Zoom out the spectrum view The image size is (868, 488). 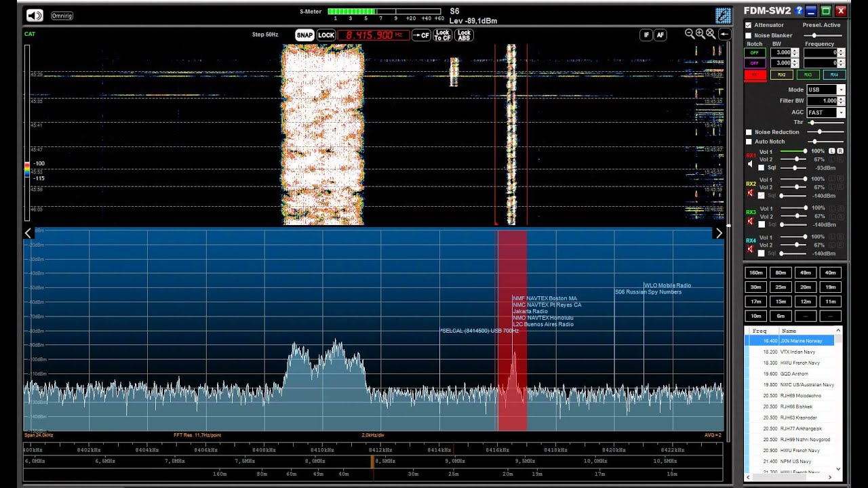click(x=690, y=34)
